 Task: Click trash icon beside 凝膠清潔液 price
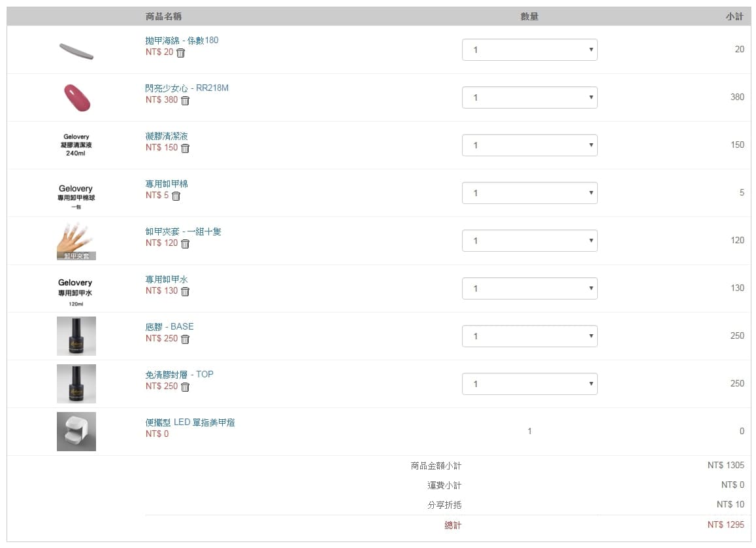(x=186, y=148)
